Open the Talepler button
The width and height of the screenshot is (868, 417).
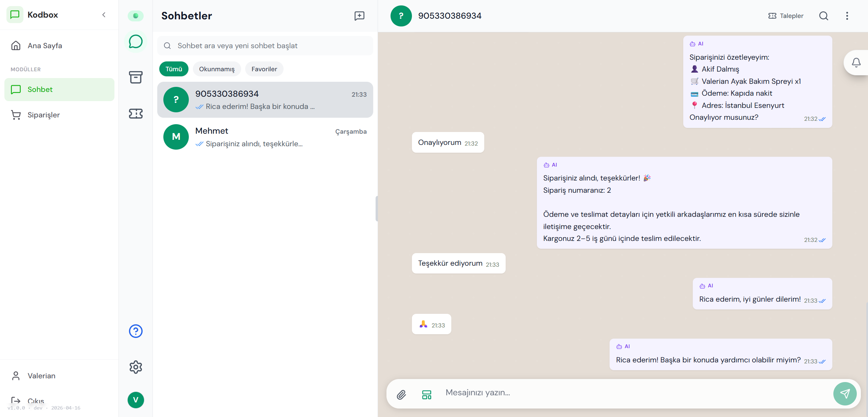785,16
